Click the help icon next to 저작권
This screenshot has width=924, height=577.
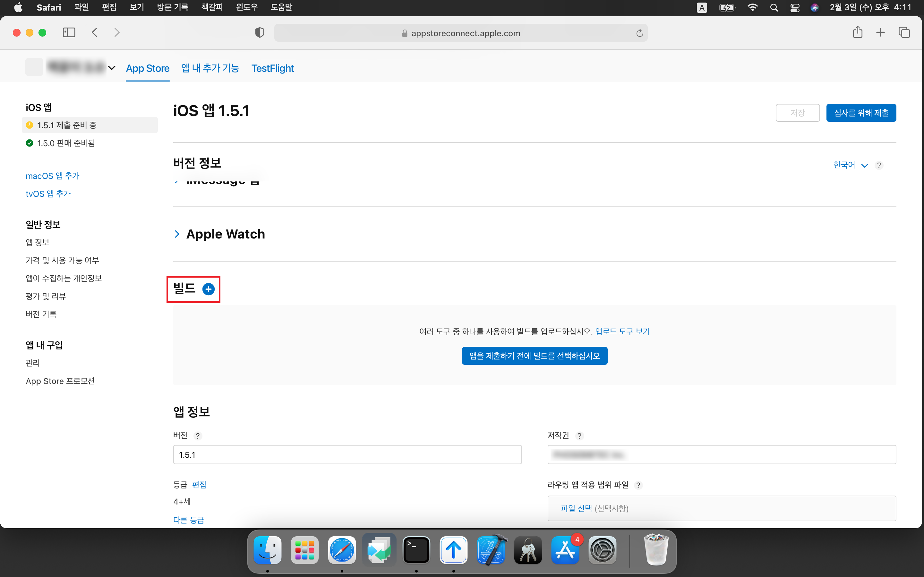coord(579,436)
